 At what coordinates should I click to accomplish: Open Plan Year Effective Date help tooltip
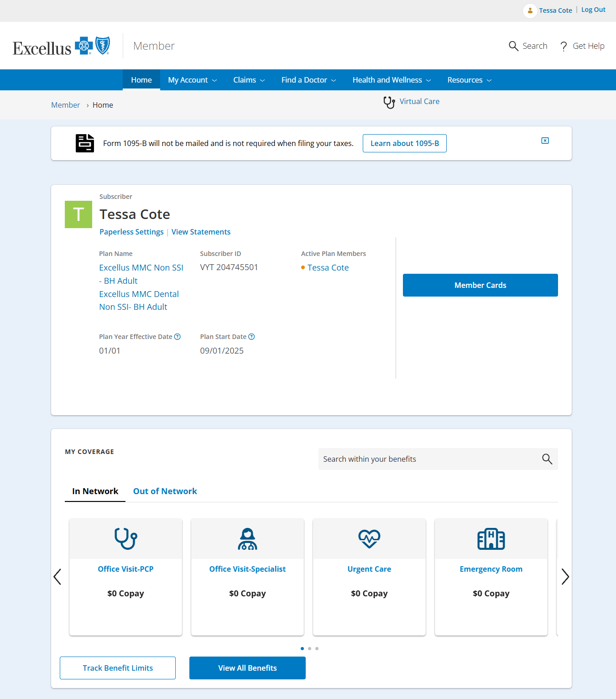177,337
